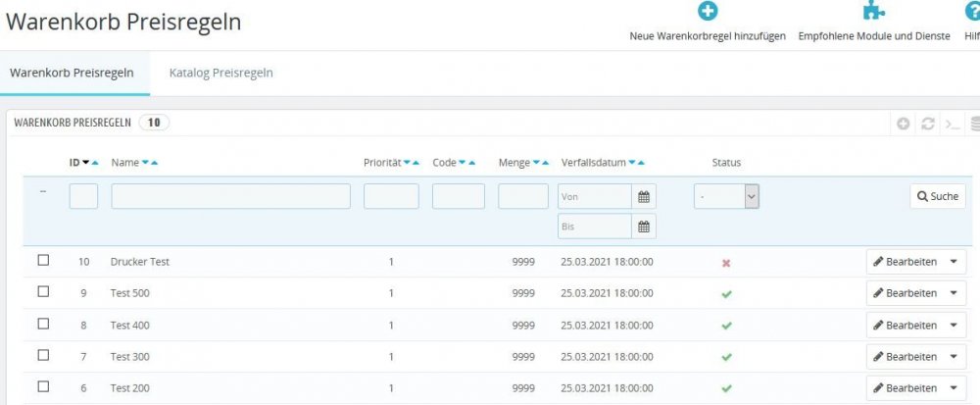Click the Name filter input field

(x=230, y=196)
